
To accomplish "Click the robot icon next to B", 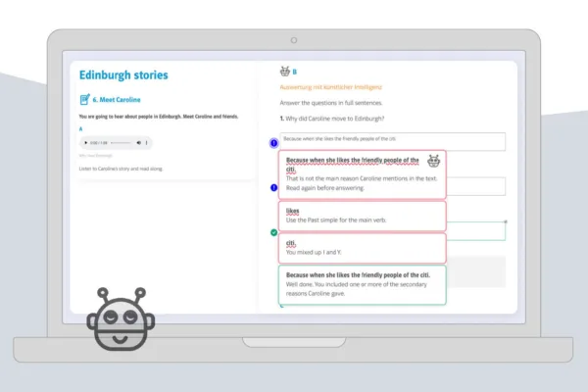I will click(285, 72).
